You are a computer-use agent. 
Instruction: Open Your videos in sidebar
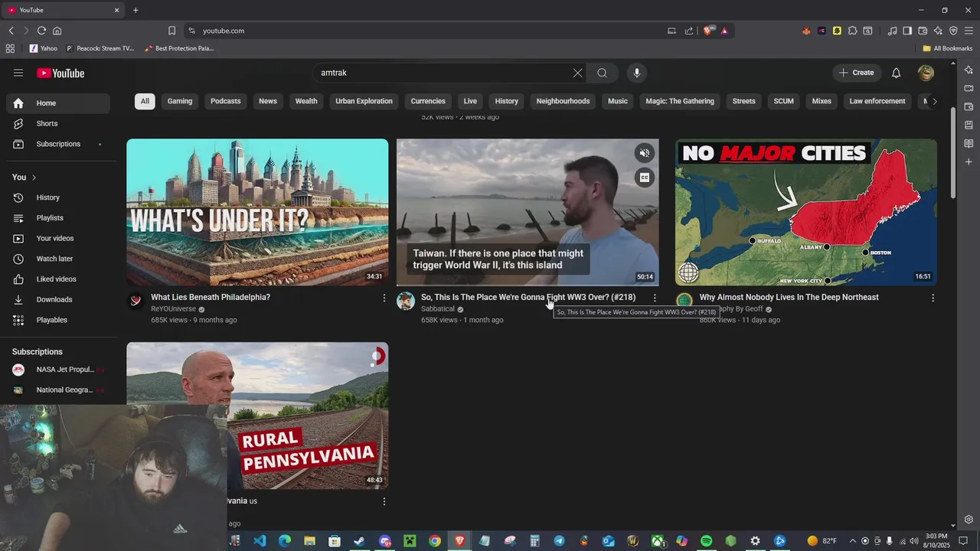click(58, 238)
